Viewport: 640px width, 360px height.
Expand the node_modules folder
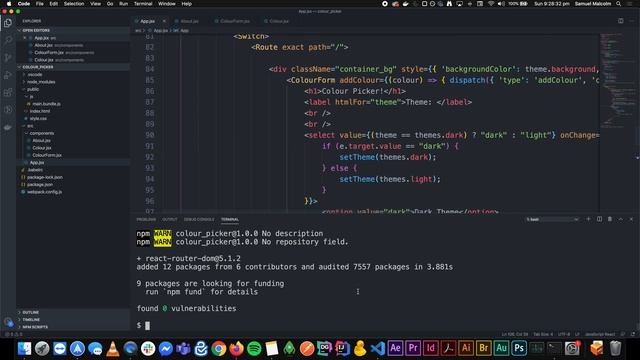(41, 82)
